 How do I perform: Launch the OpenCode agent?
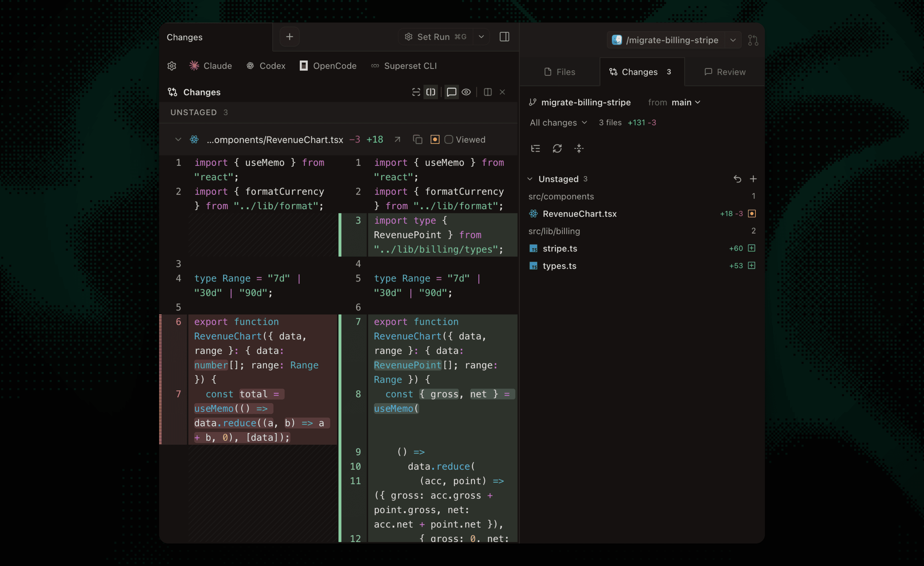tap(328, 66)
